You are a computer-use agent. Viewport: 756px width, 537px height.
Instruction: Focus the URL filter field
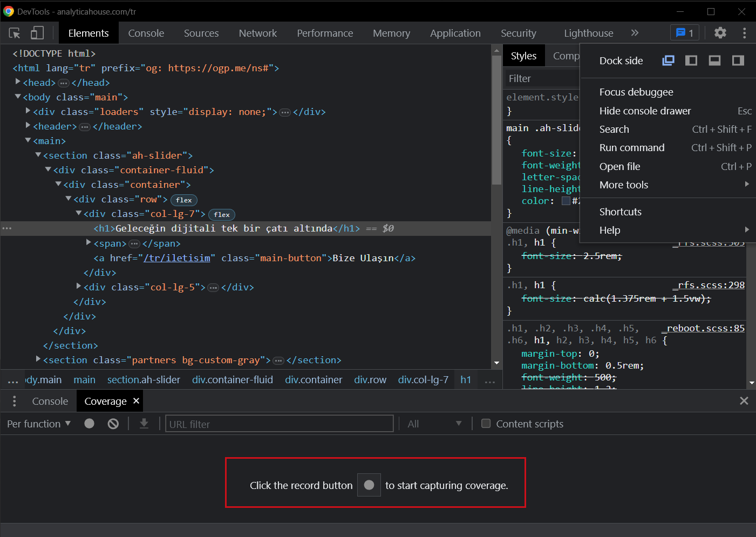pos(280,424)
